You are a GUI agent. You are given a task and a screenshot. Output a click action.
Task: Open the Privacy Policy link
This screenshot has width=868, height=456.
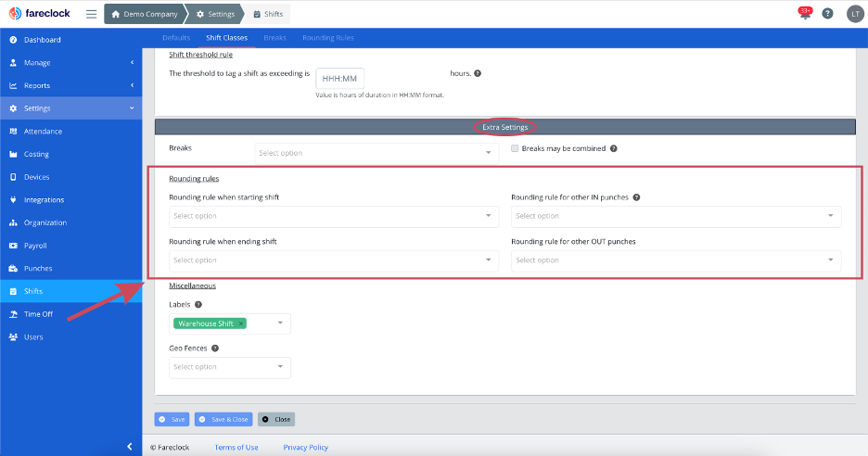pyautogui.click(x=306, y=447)
